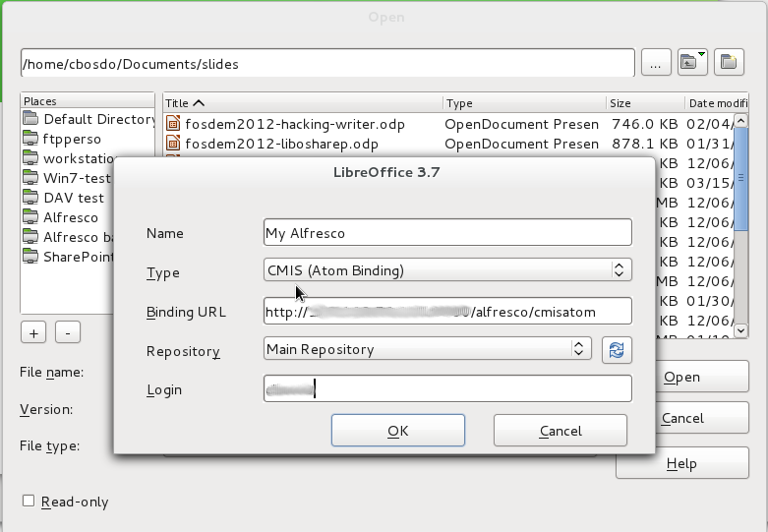The height and width of the screenshot is (532, 768).
Task: Click the Type column header
Action: tap(524, 103)
